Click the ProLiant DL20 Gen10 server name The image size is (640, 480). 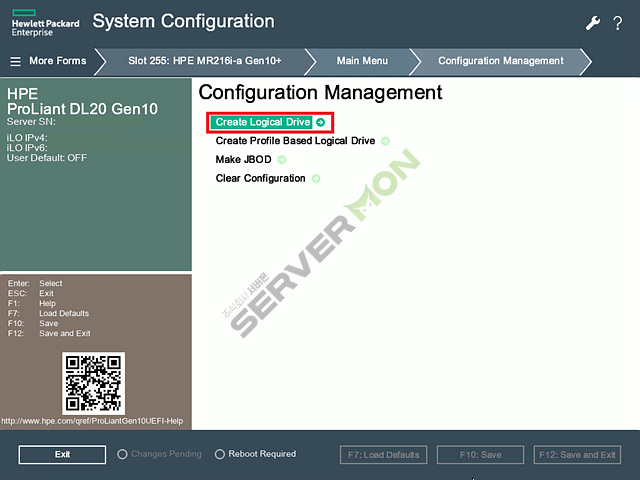click(82, 109)
